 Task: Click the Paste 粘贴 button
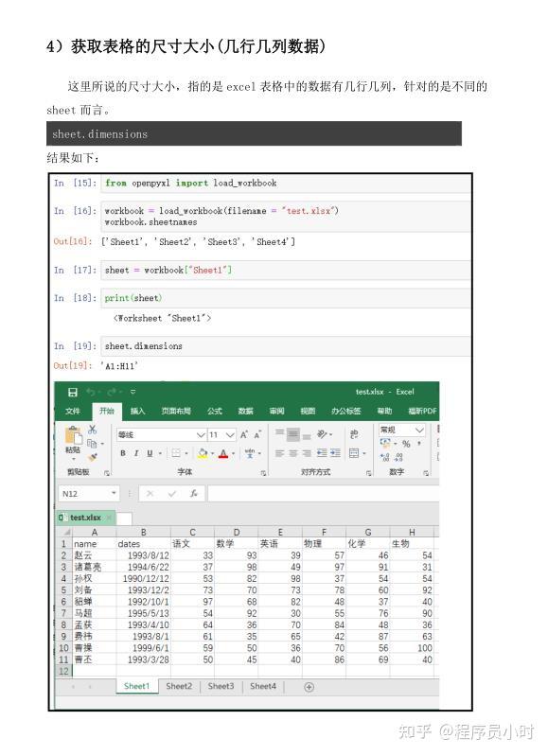(x=73, y=441)
